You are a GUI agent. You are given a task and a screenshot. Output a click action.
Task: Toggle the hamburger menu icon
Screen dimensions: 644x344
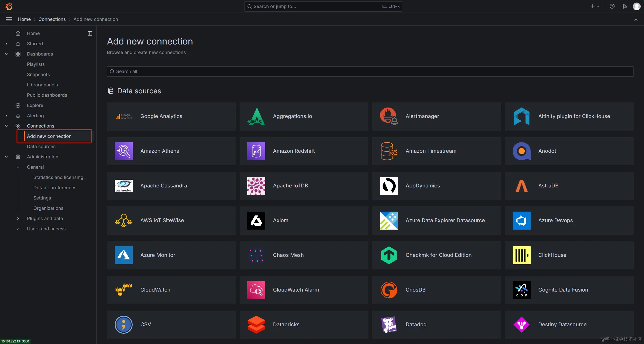pos(9,19)
